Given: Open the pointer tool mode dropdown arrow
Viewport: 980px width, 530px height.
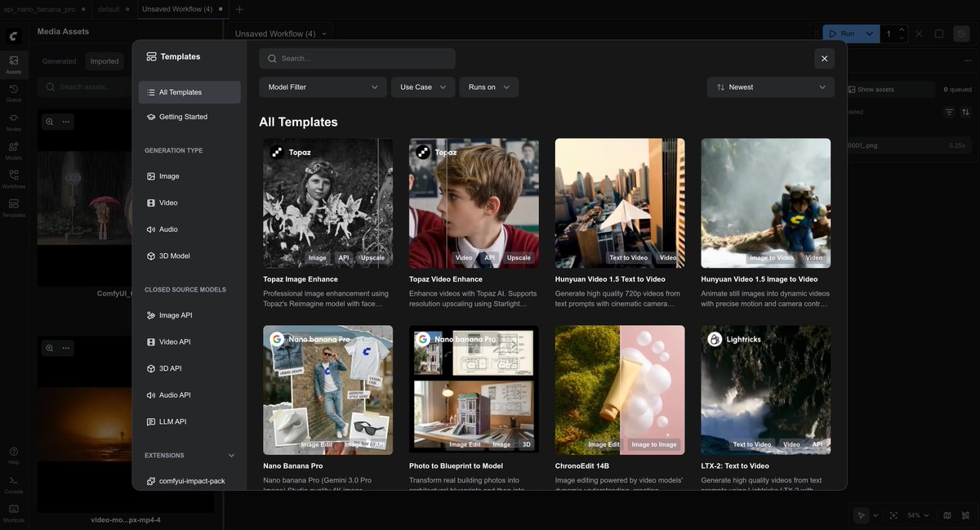Looking at the screenshot, I should tap(875, 515).
